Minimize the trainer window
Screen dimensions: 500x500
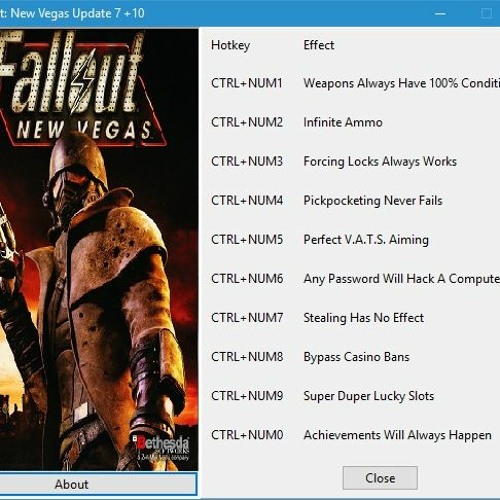[x=440, y=14]
